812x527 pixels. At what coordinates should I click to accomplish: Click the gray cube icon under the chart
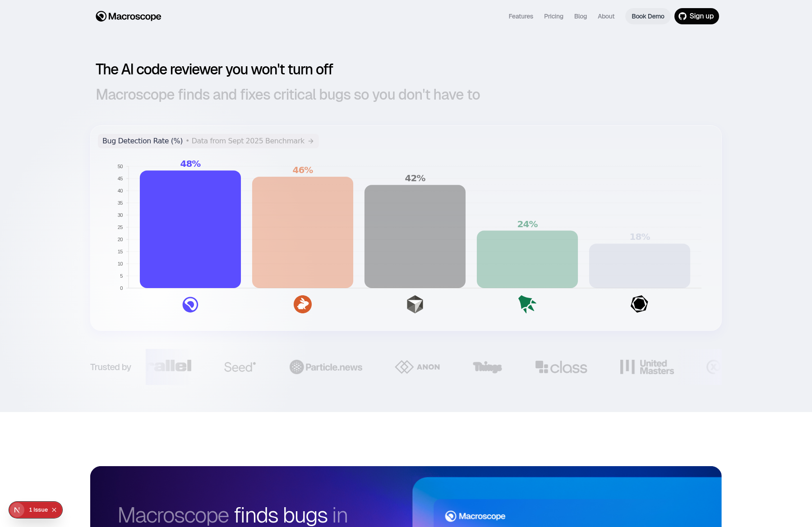(415, 304)
